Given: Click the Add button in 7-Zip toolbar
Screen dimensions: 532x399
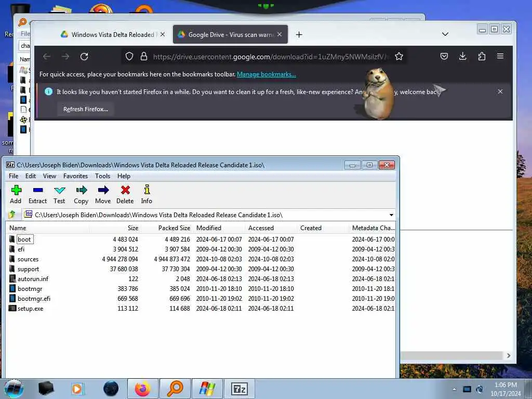Looking at the screenshot, I should 16,194.
